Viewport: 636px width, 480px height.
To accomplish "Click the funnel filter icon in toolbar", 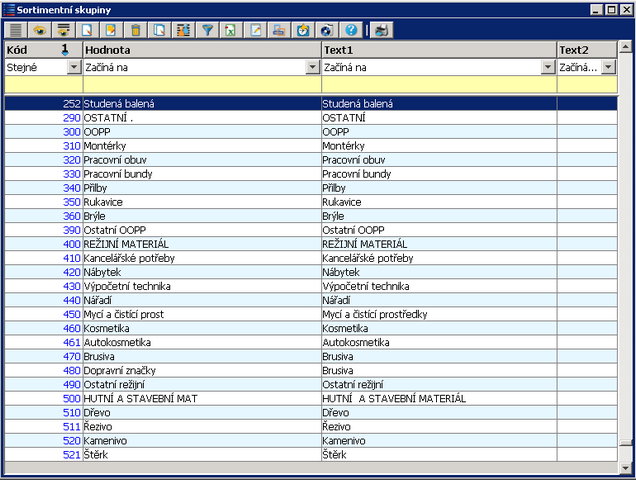I will pyautogui.click(x=208, y=30).
